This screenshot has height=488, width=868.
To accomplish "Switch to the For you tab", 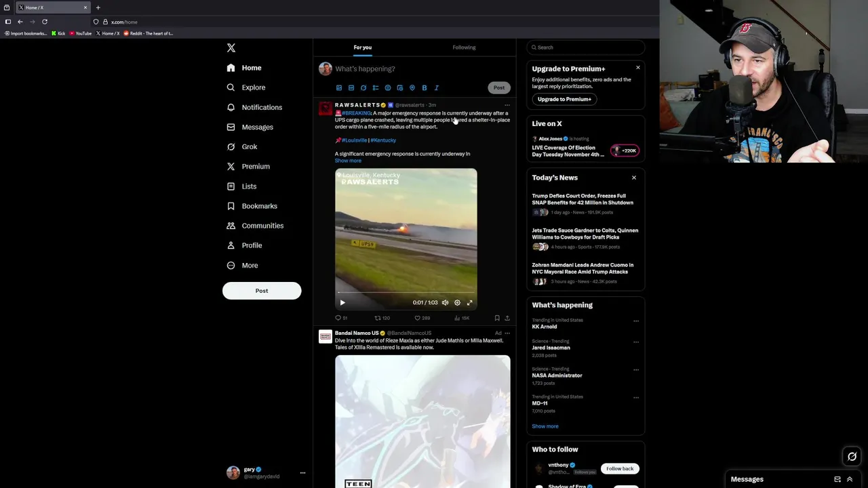I will pyautogui.click(x=363, y=47).
